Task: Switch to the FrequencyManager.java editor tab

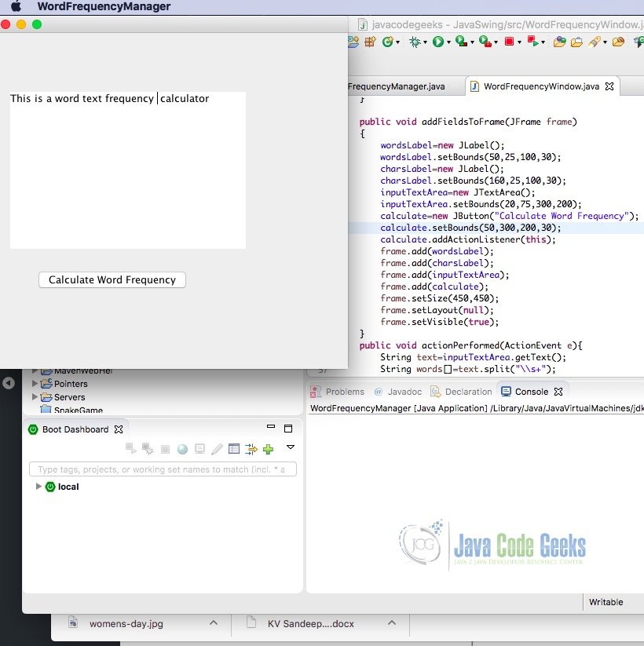Action: click(x=397, y=86)
